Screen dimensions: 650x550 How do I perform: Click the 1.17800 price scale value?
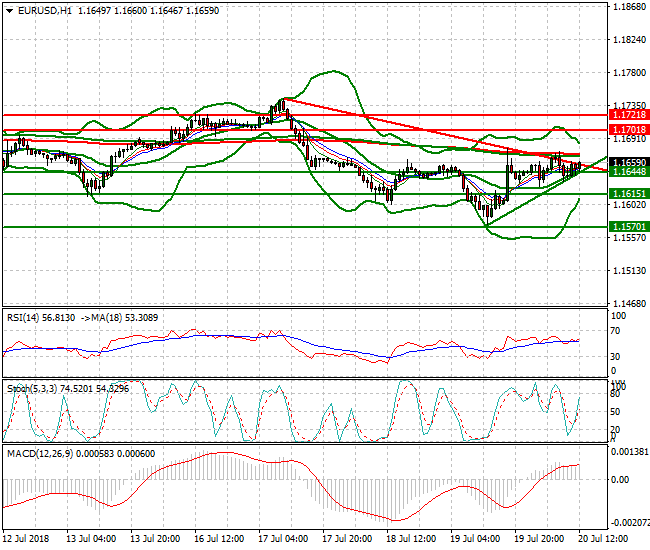coord(630,73)
